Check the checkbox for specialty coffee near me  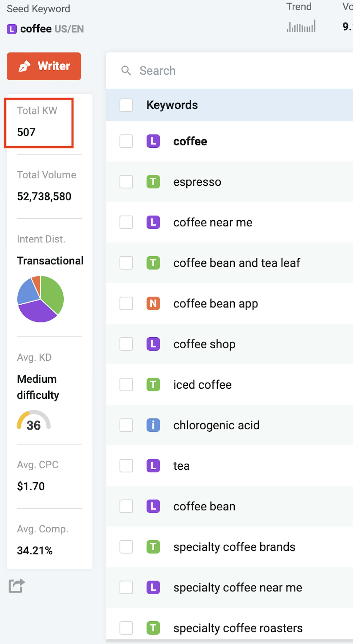[126, 588]
